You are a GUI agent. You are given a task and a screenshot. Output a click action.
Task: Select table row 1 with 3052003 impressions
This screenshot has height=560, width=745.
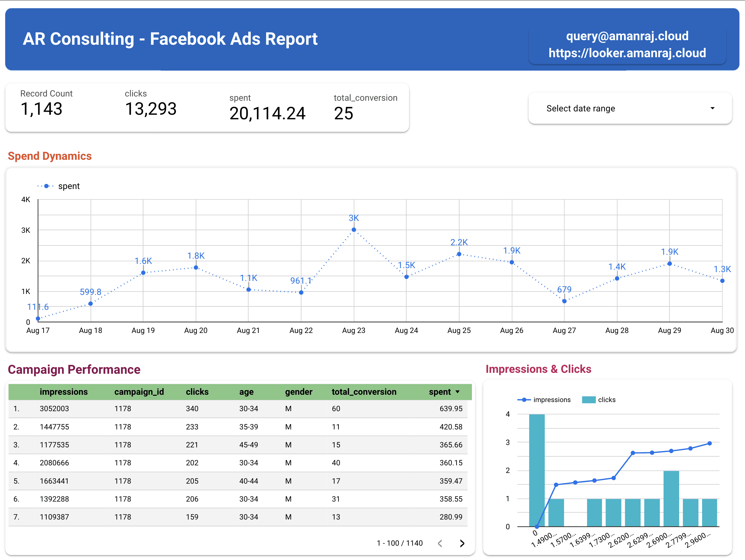[236, 408]
